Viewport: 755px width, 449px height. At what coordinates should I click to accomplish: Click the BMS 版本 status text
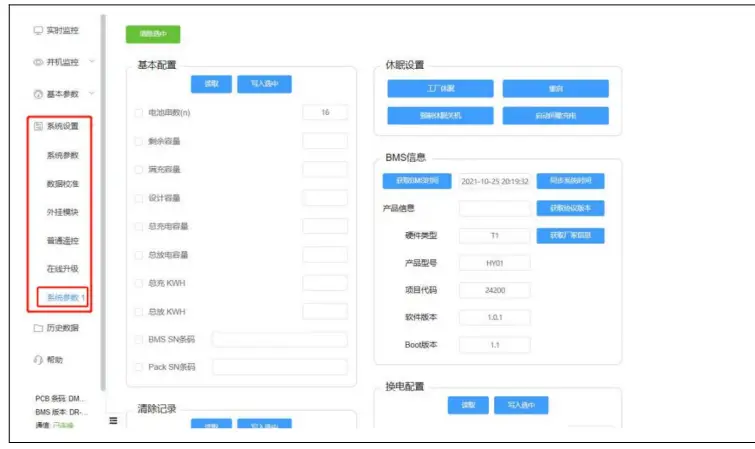coord(61,412)
